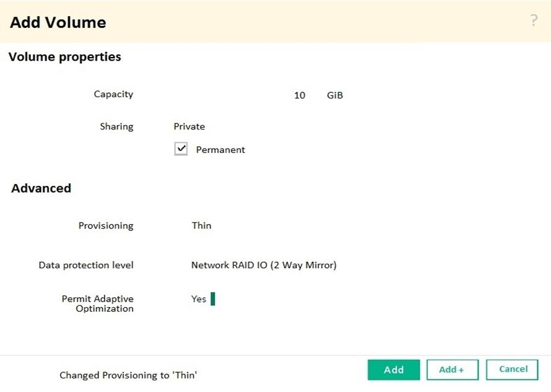Image resolution: width=551 pixels, height=392 pixels.
Task: Cancel the Add Volume dialog
Action: click(x=513, y=370)
